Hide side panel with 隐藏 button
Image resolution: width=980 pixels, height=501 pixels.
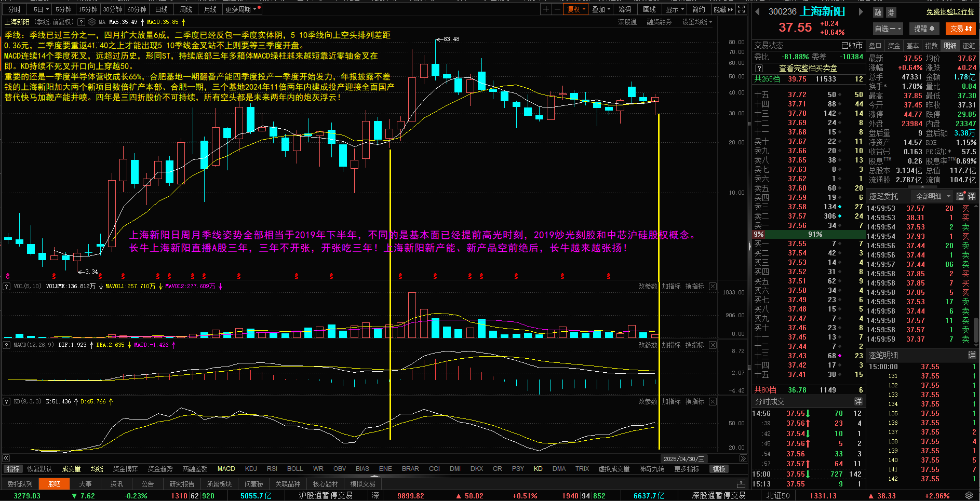coord(723,9)
